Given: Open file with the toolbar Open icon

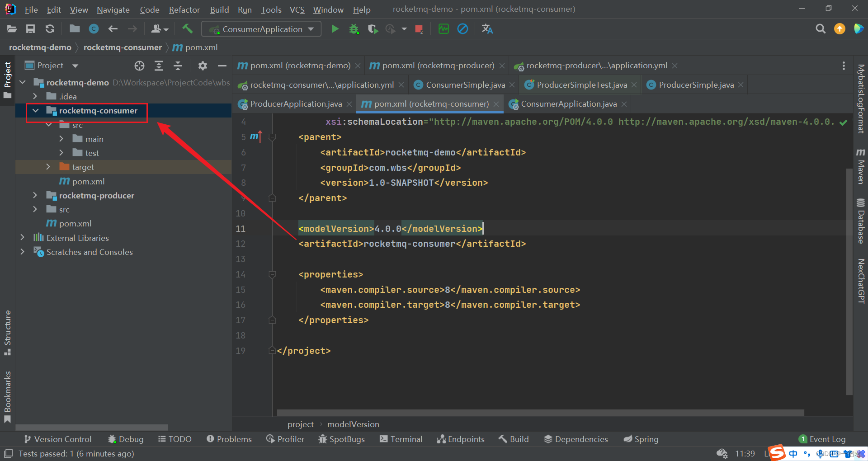Looking at the screenshot, I should pos(12,29).
